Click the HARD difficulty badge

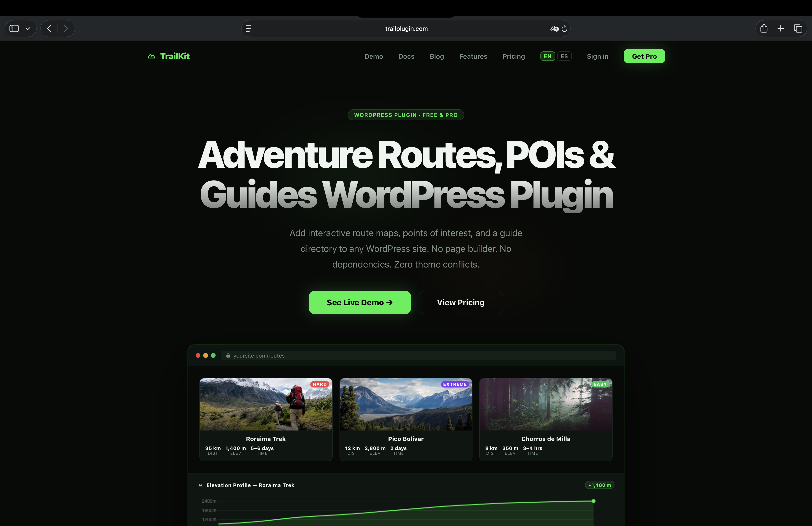tap(320, 384)
